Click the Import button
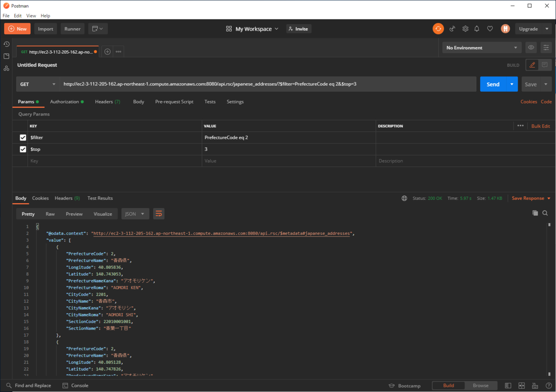Screen dimensions: 556x392 [45, 29]
